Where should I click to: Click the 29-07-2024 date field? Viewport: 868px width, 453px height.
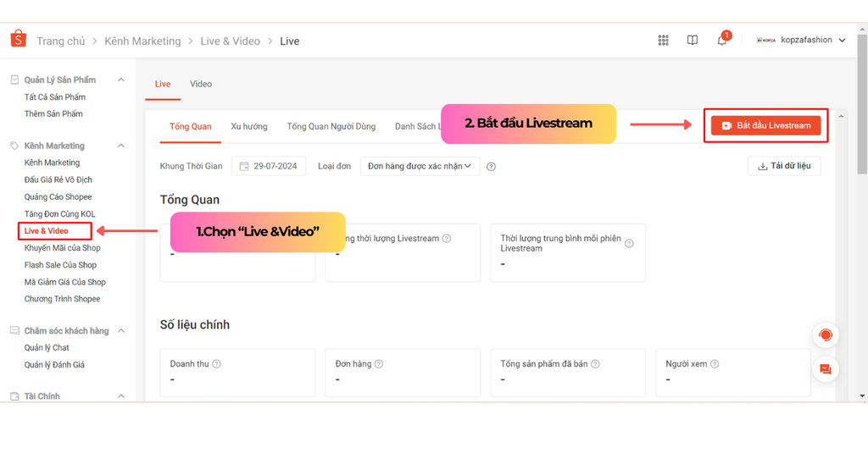click(269, 166)
